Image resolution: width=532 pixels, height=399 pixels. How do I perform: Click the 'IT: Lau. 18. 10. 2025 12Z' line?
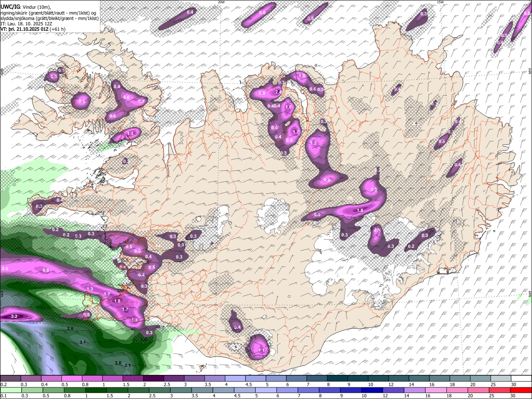pyautogui.click(x=26, y=24)
